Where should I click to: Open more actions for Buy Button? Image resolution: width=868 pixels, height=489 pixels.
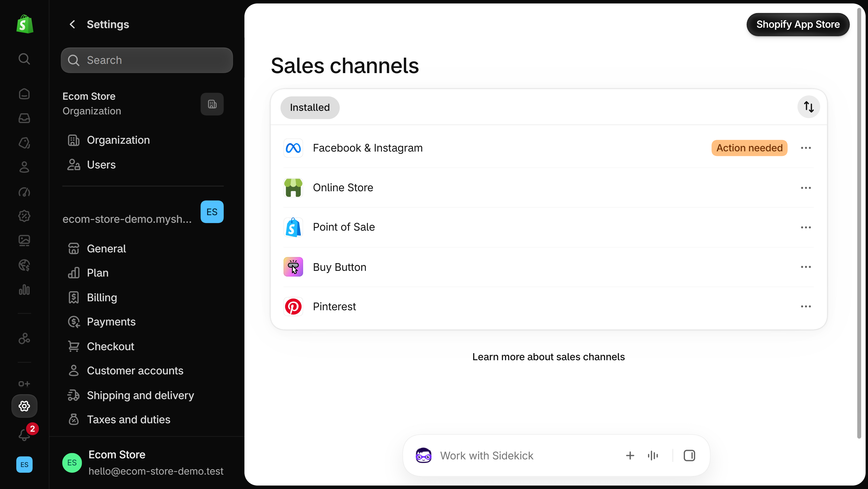[806, 267]
